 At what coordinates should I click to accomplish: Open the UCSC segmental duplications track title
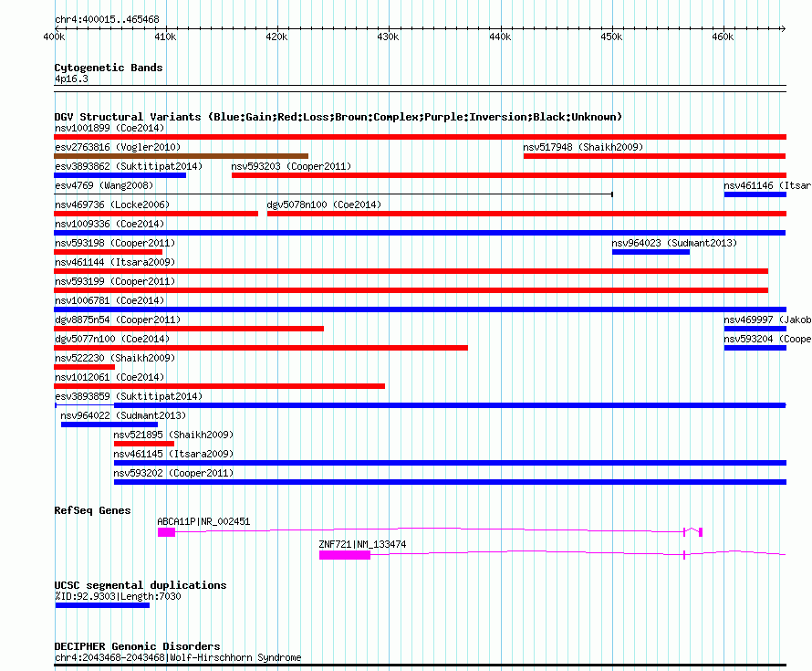click(141, 585)
